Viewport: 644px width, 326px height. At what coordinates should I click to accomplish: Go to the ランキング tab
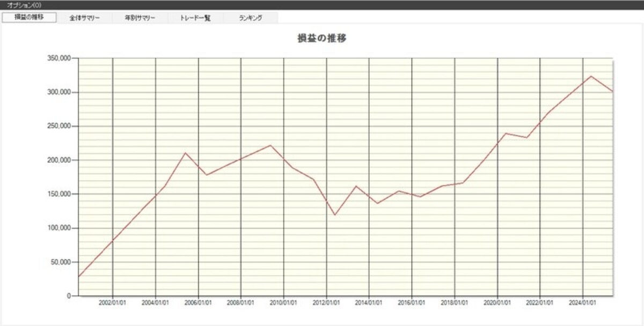[x=251, y=18]
